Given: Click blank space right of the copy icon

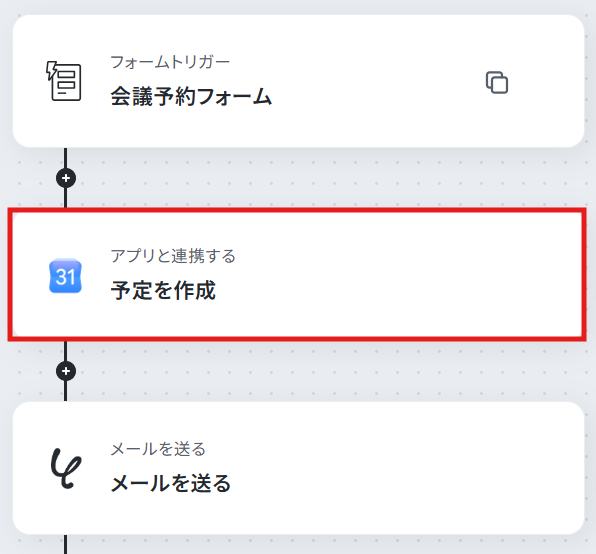Looking at the screenshot, I should point(545,82).
